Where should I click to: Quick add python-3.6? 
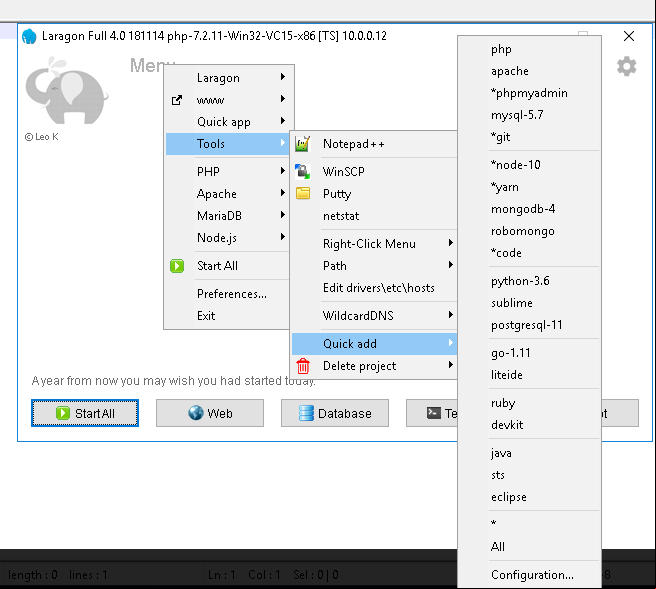point(530,281)
